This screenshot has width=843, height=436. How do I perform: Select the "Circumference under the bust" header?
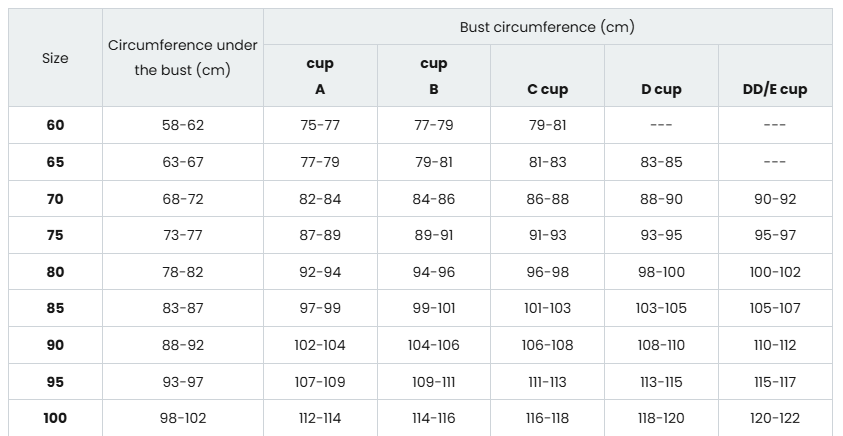click(x=183, y=58)
